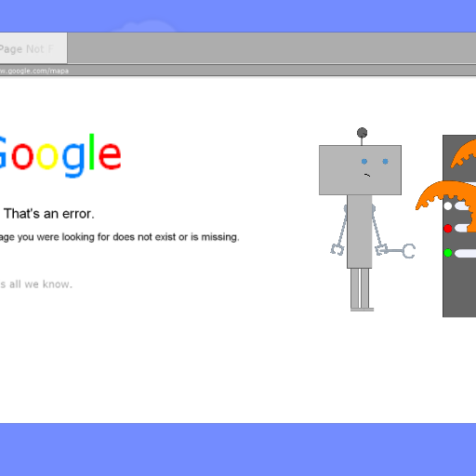Click the robot's right blue eye
This screenshot has width=476, height=476.
pyautogui.click(x=385, y=162)
